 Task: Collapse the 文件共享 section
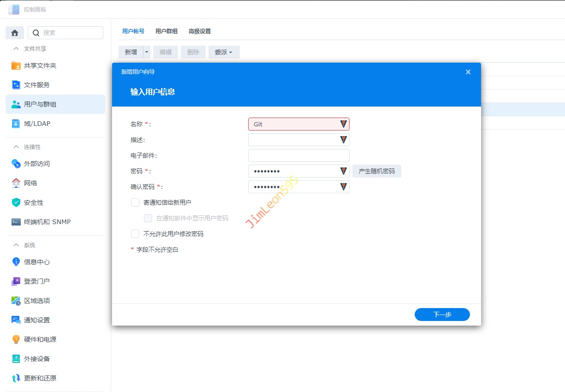pos(16,49)
